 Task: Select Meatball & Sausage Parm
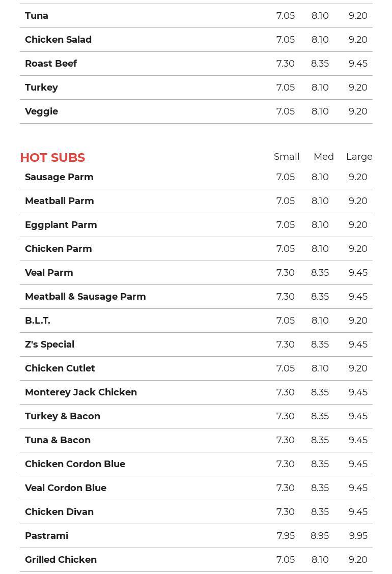click(x=85, y=297)
